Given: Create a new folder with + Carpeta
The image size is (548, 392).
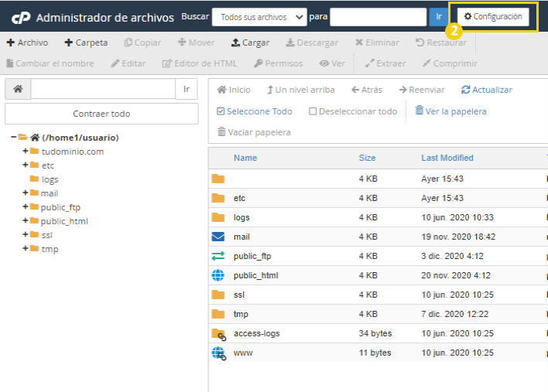Looking at the screenshot, I should point(86,43).
